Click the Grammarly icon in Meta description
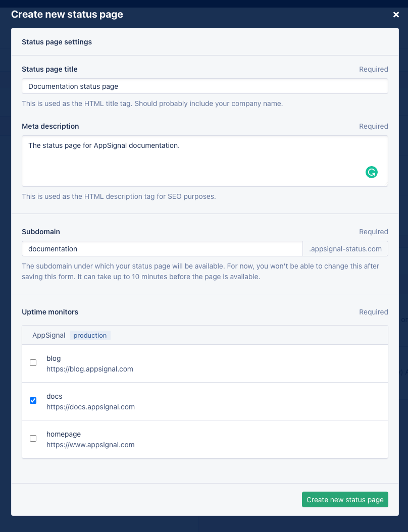 click(372, 172)
